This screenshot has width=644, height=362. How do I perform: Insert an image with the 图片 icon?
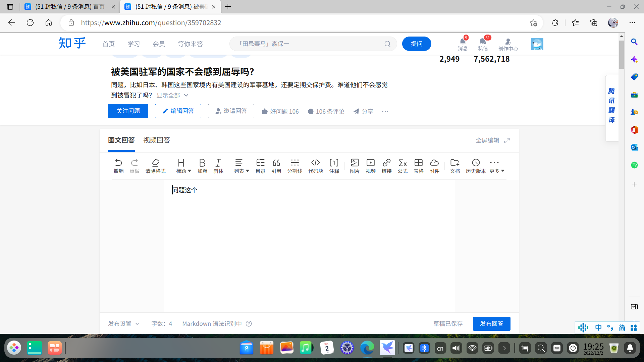[355, 166]
